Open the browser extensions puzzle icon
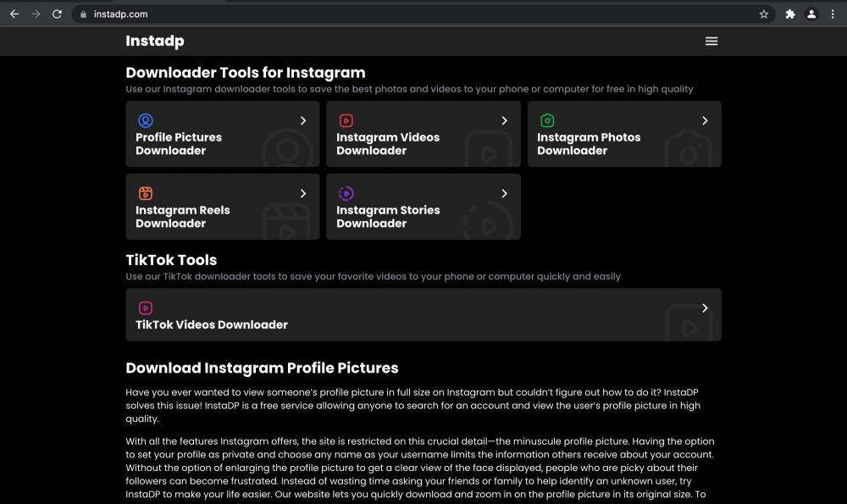 790,14
